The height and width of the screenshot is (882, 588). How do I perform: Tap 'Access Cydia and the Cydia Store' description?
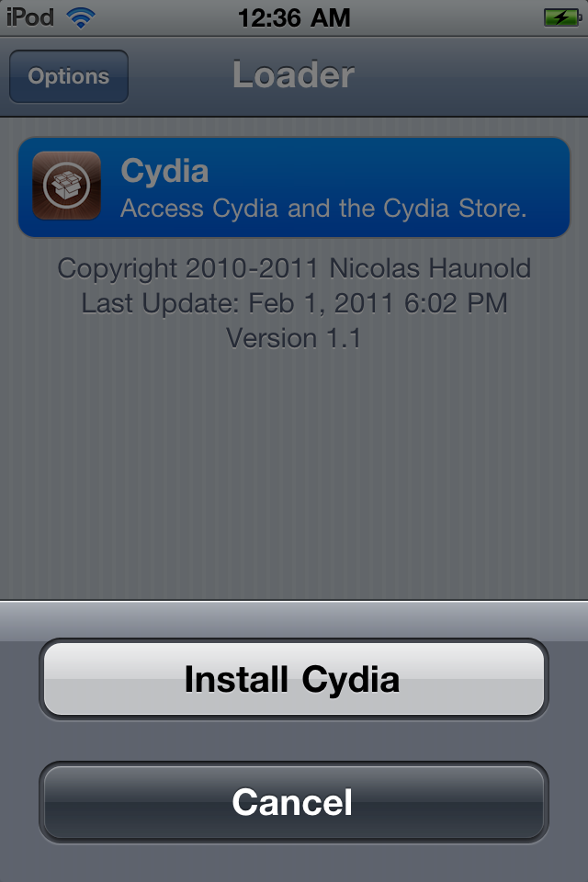click(x=323, y=209)
